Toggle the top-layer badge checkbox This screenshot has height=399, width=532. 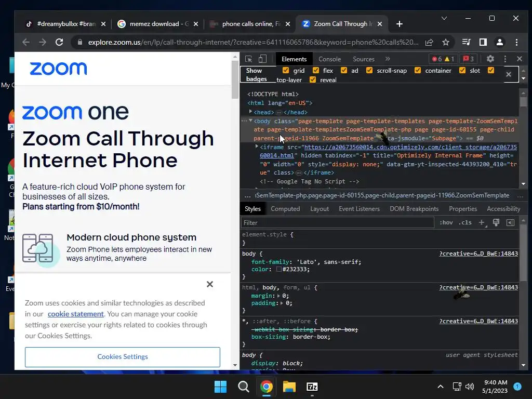point(491,70)
